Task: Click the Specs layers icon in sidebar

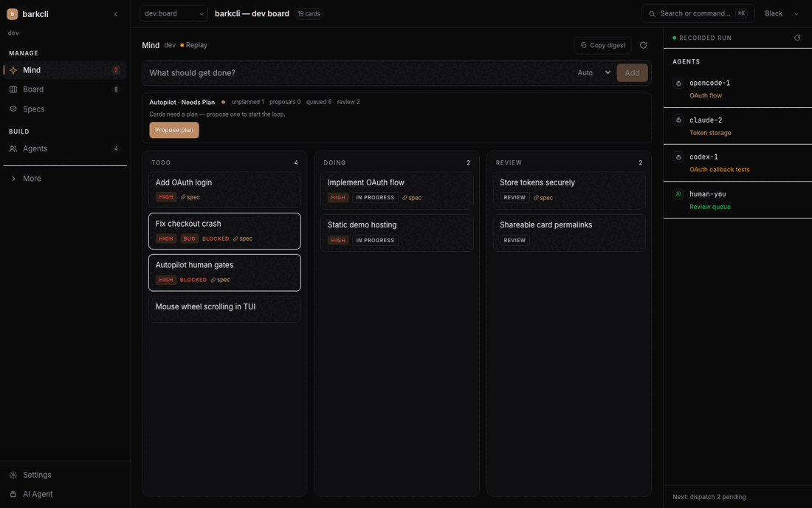Action: 13,109
